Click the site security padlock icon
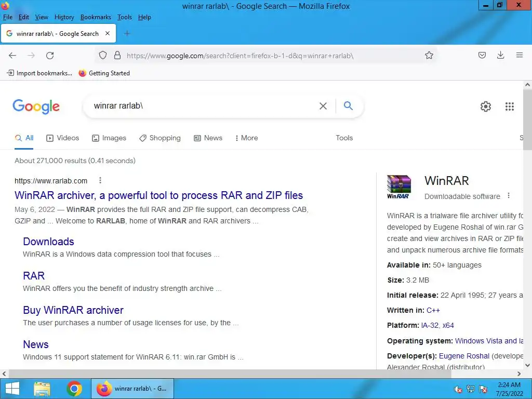 [x=117, y=55]
